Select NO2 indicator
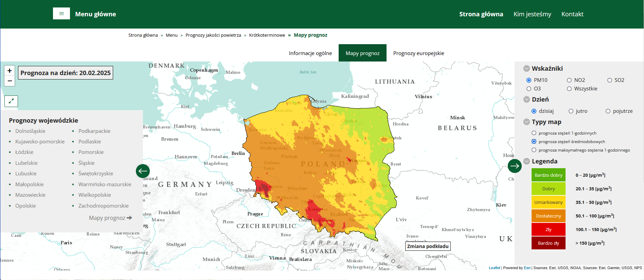Image resolution: width=644 pixels, height=280 pixels. click(x=569, y=80)
